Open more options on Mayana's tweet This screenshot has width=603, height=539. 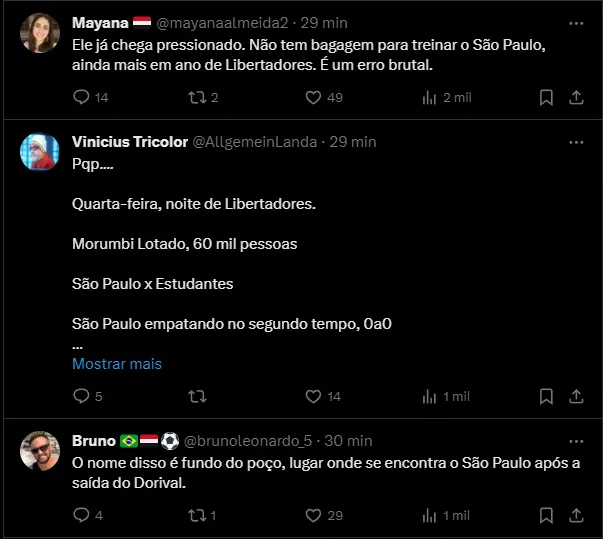point(575,22)
